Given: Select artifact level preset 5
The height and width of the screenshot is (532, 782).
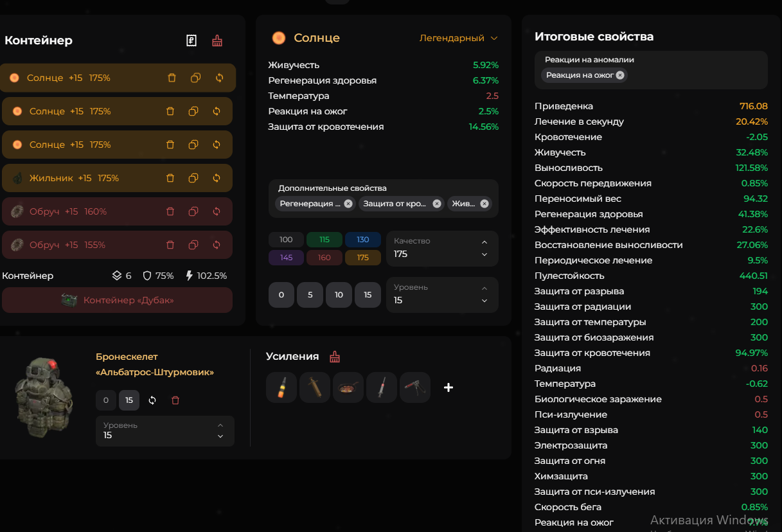Looking at the screenshot, I should (310, 295).
